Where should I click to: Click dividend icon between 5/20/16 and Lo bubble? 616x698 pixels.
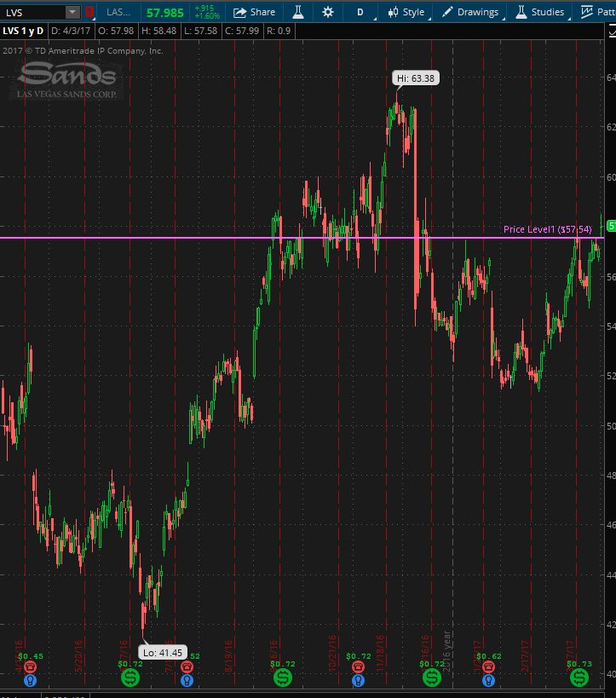point(130,678)
